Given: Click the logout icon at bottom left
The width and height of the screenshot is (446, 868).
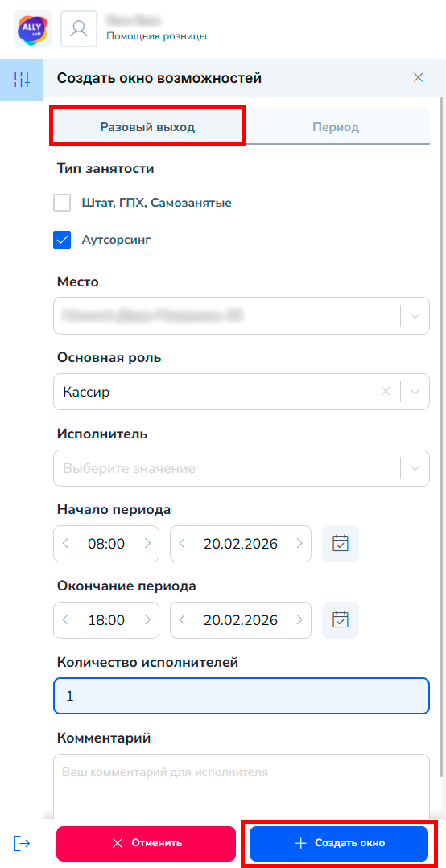Looking at the screenshot, I should tap(22, 843).
